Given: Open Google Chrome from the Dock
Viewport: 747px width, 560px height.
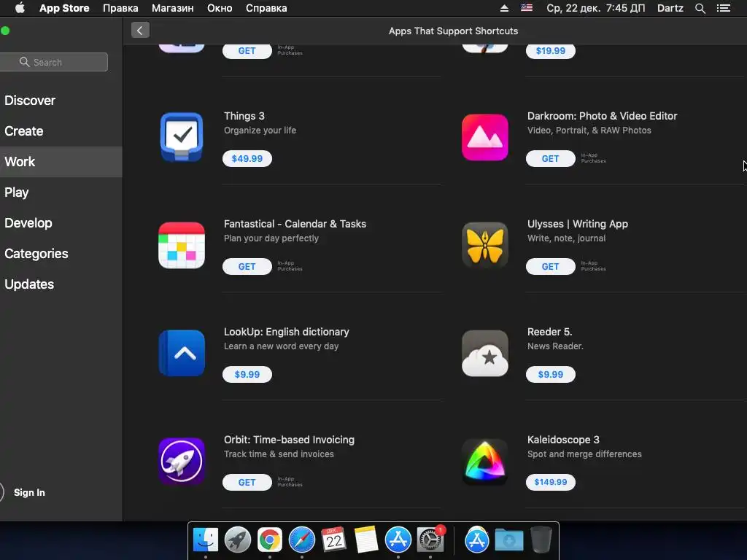Looking at the screenshot, I should [x=270, y=540].
